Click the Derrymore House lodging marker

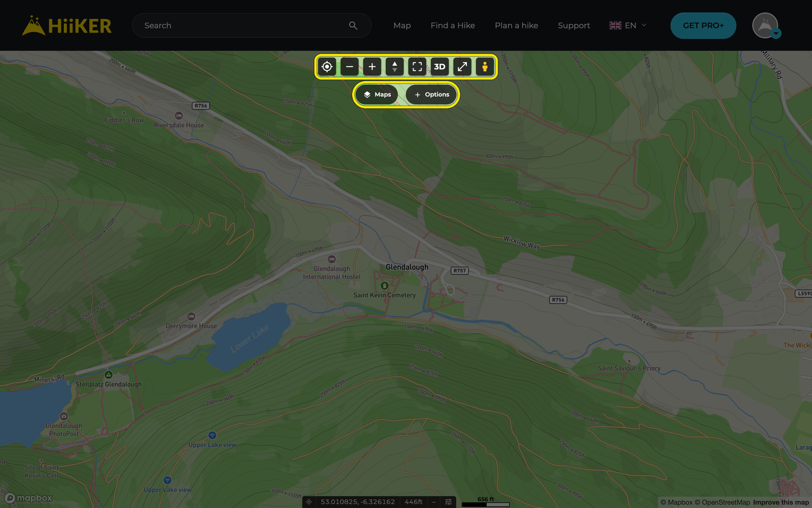click(191, 316)
